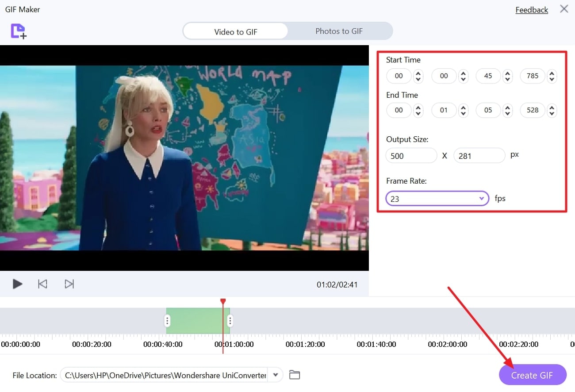This screenshot has height=392, width=575.
Task: Click the video preview frame
Action: point(184,158)
